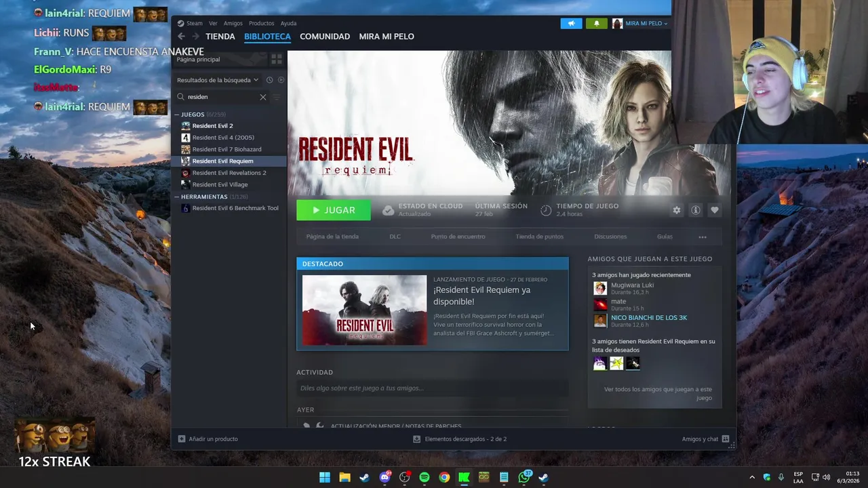The width and height of the screenshot is (868, 488).
Task: Click Añadir un producto
Action: point(208,439)
